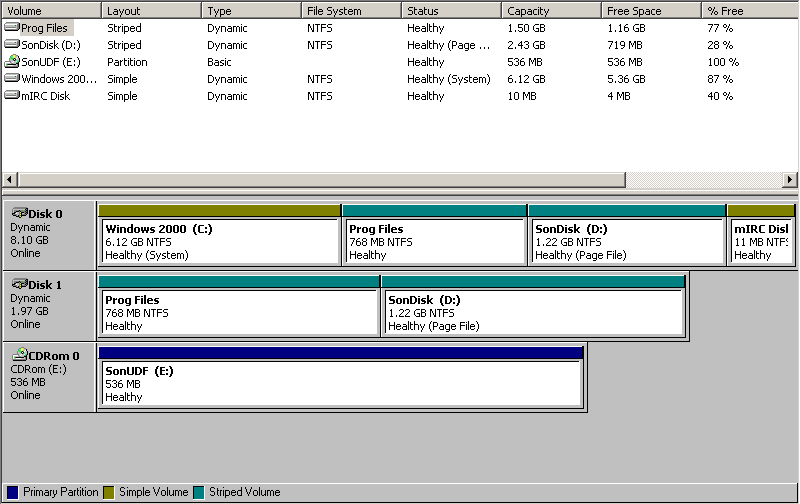Click the File System column header
Viewport: 800px width, 504px height.
[x=350, y=11]
